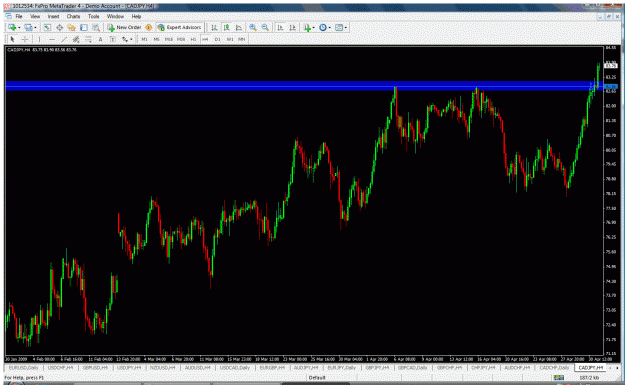The image size is (625, 385).
Task: Switch to the USDJPY,H4 chart tab
Action: pos(129,367)
